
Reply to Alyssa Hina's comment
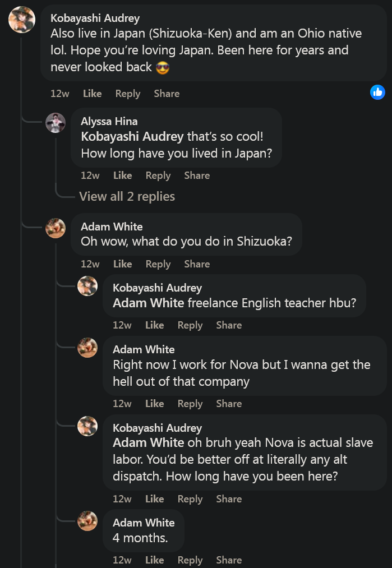tap(158, 176)
